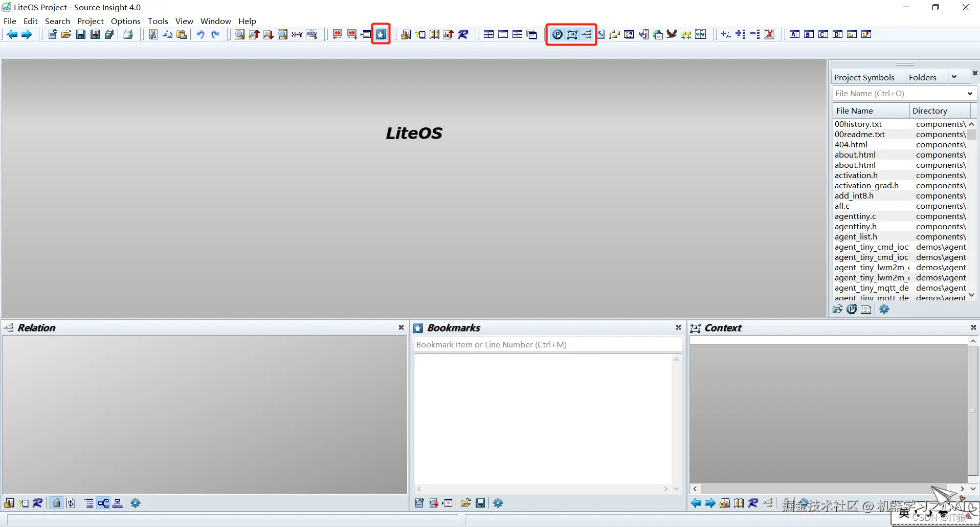Select layout D in the toolbar
Screen dimensions: 980x527
coord(837,34)
